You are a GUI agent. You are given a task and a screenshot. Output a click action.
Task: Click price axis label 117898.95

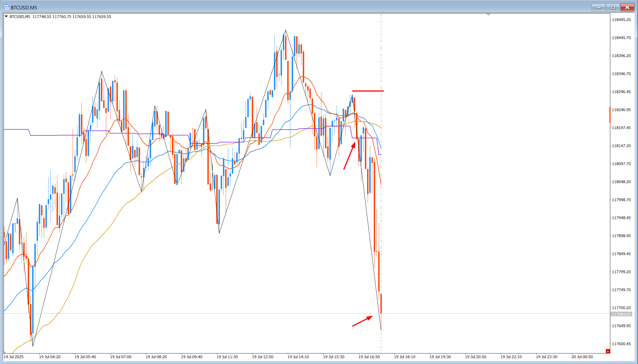(x=621, y=236)
